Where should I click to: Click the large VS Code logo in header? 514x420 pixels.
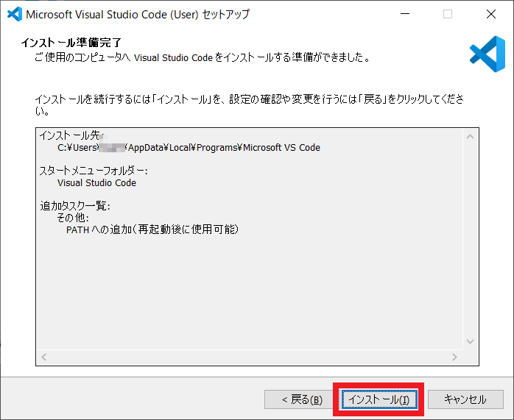click(487, 54)
